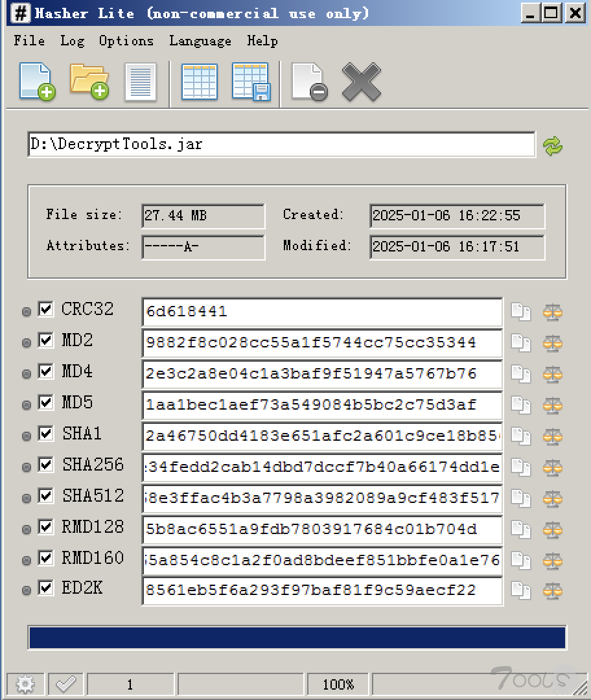Click the add folder toolbar icon
The width and height of the screenshot is (591, 700).
(x=89, y=82)
